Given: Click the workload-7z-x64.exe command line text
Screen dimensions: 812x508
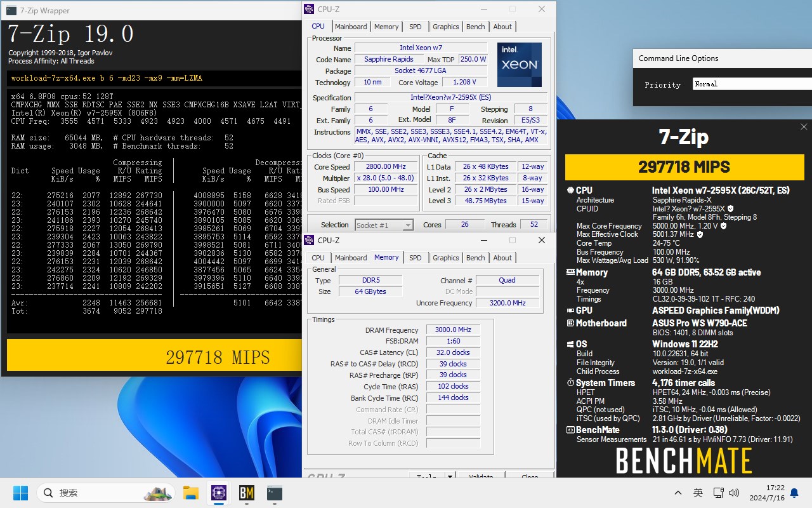Looking at the screenshot, I should coord(107,78).
